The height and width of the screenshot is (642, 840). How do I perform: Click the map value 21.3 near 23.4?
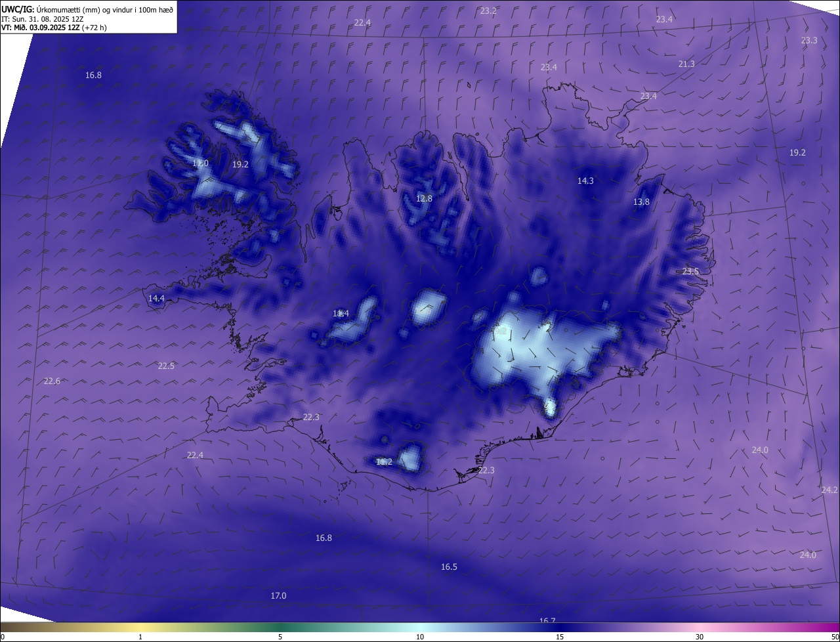[x=686, y=64]
